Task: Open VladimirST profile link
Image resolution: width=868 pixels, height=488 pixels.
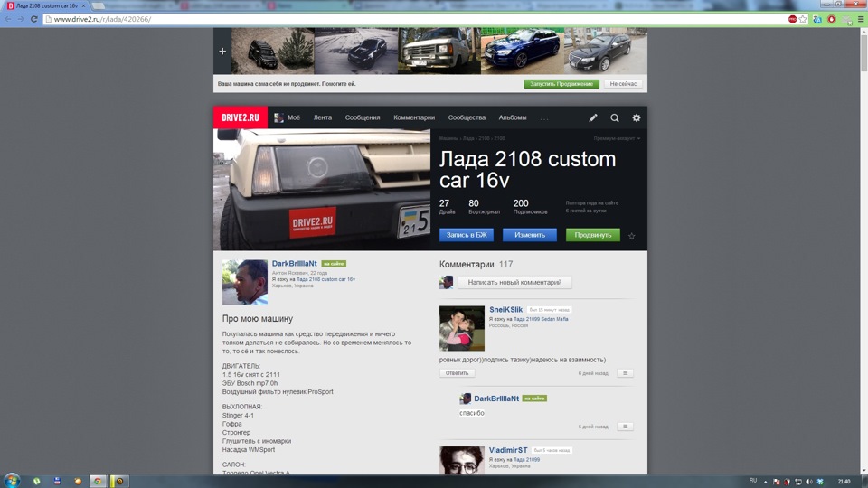Action: coord(508,450)
